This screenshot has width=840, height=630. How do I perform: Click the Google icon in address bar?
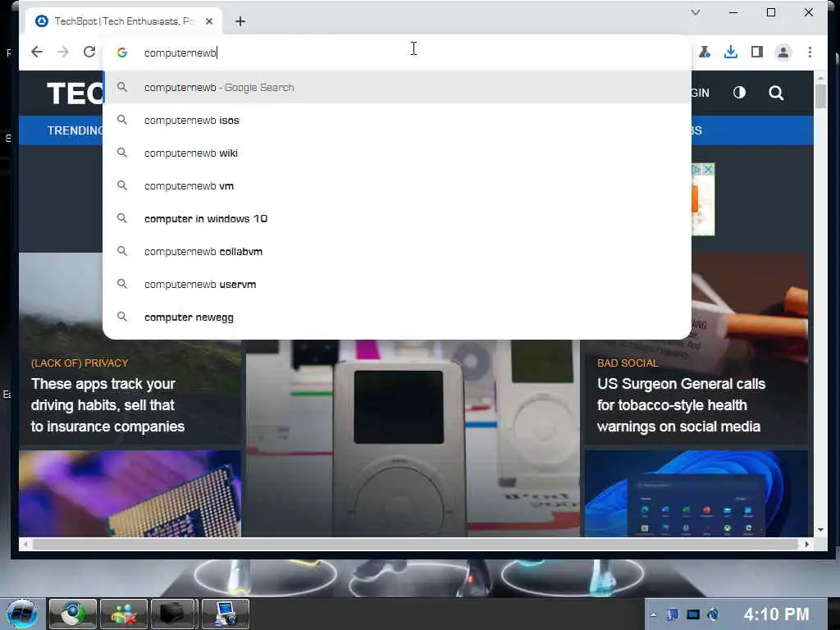point(122,52)
